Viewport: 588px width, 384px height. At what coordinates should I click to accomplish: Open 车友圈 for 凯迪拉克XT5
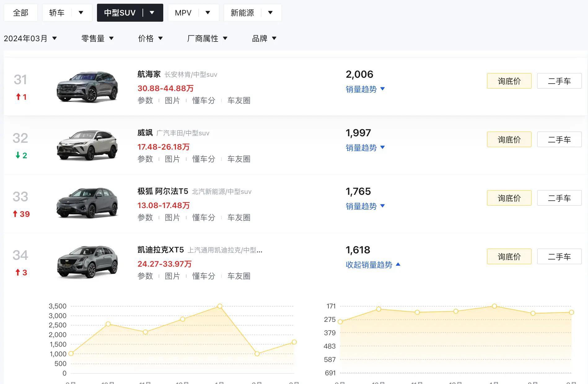pyautogui.click(x=239, y=276)
